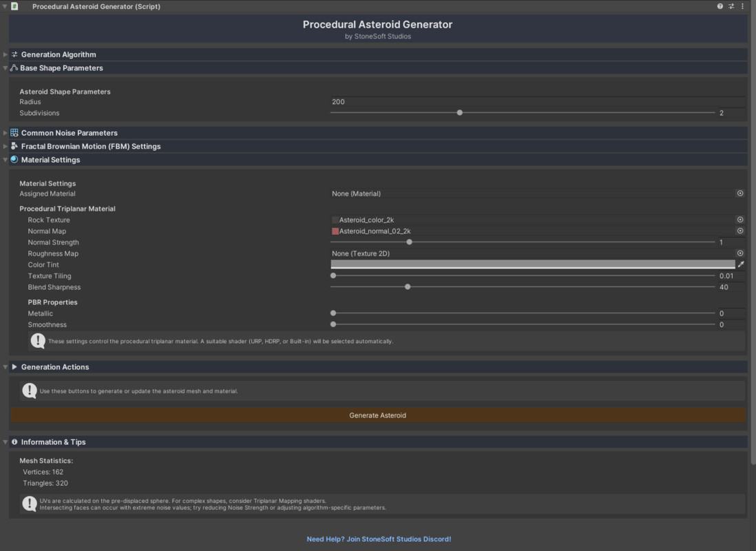Click the Subdivisions slider handle
This screenshot has height=551, width=756.
click(459, 112)
